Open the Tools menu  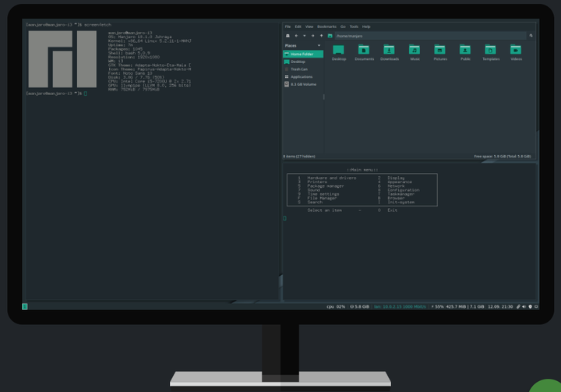pos(354,26)
